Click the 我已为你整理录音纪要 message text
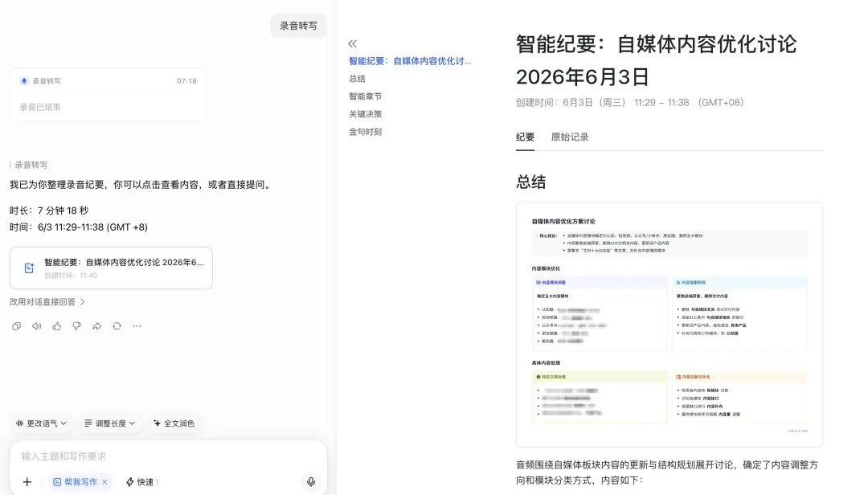This screenshot has width=868, height=495. (141, 184)
